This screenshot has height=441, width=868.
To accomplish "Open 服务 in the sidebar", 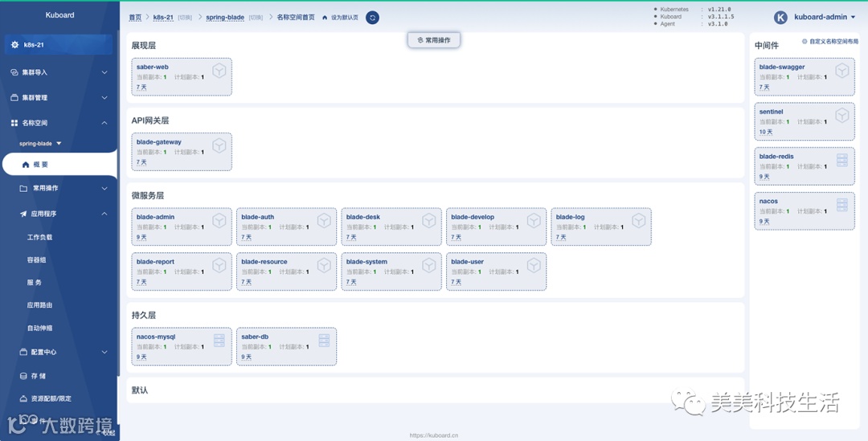I will coord(35,283).
